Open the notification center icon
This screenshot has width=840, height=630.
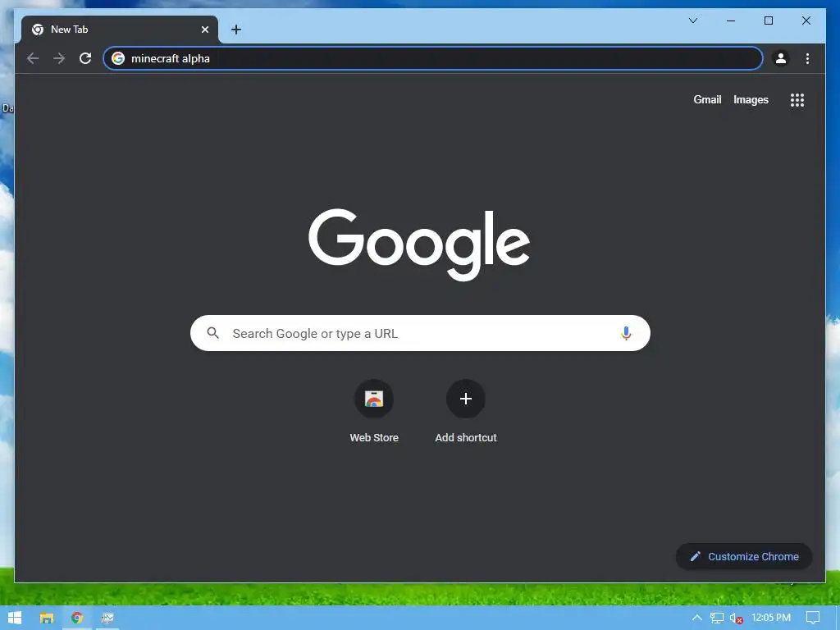point(813,618)
